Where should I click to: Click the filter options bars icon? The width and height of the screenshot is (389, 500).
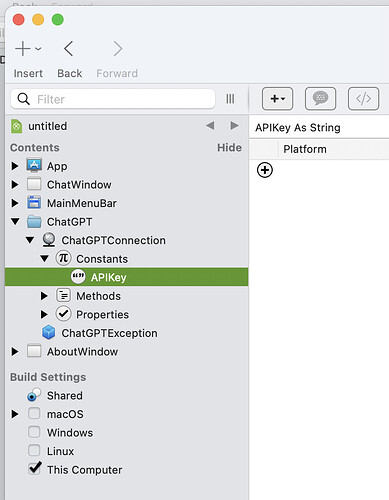coord(230,99)
